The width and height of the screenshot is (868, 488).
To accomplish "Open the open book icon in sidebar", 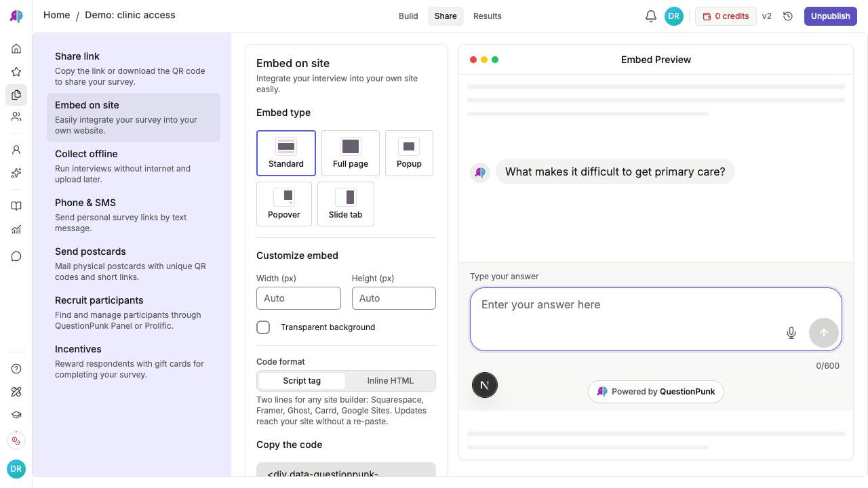I will pyautogui.click(x=16, y=206).
